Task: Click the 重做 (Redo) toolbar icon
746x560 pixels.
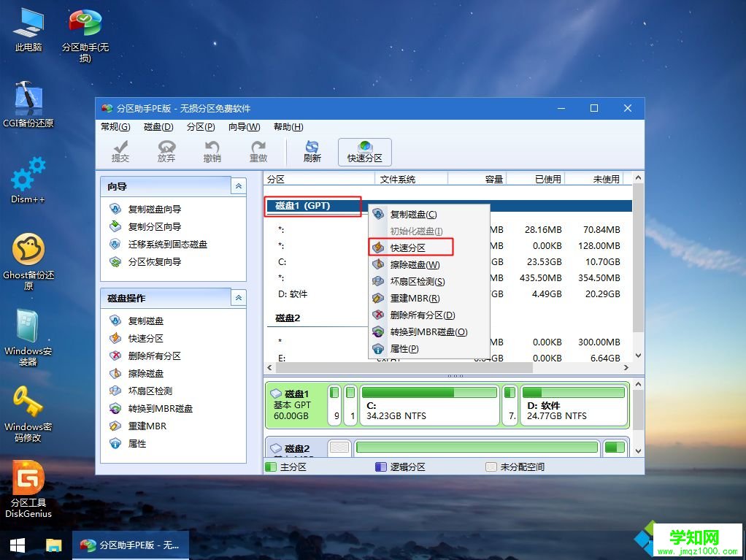Action: 258,151
